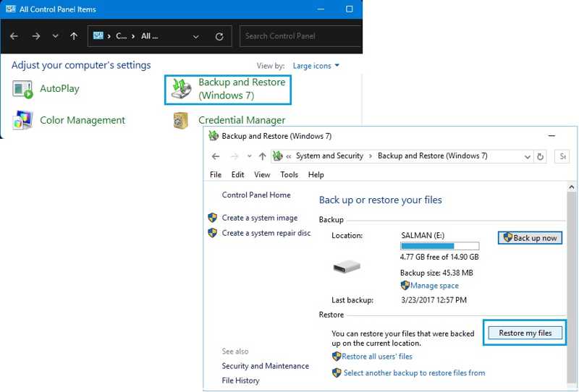Open the View menu
579x392 pixels.
(262, 174)
